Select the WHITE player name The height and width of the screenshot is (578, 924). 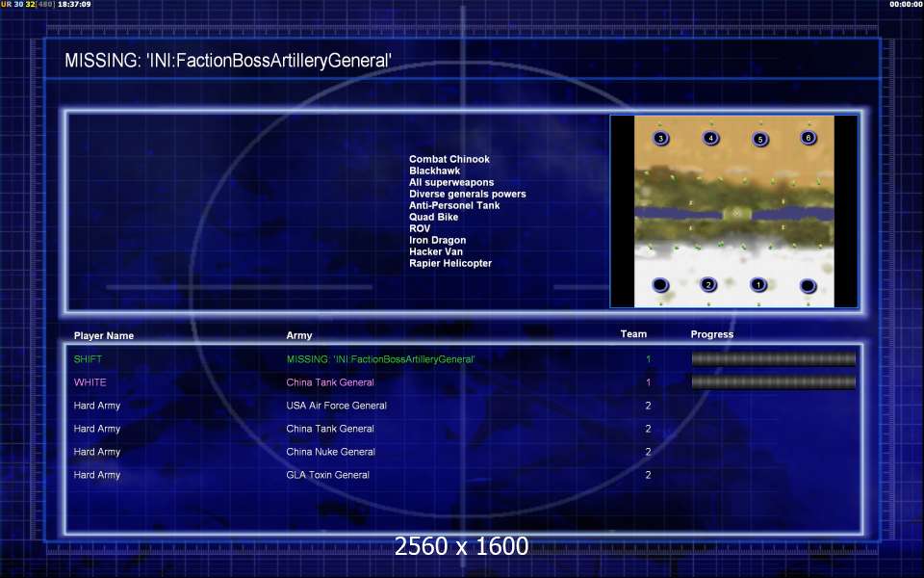pos(90,382)
